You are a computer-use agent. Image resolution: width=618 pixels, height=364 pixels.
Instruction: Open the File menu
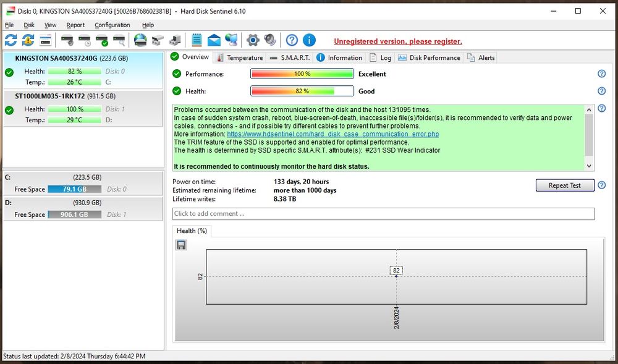pos(9,25)
